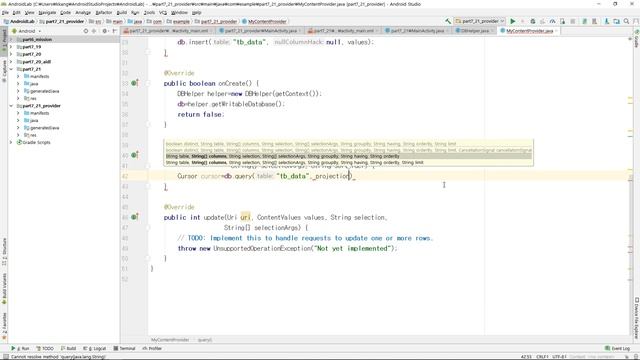
Task: Click the Structure side panel tab
Action: coord(4,251)
